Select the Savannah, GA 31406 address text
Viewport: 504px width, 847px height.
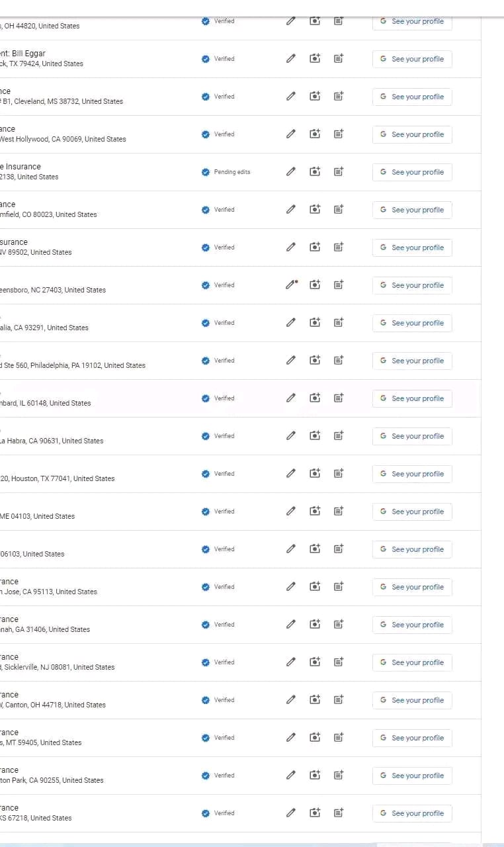tap(45, 629)
